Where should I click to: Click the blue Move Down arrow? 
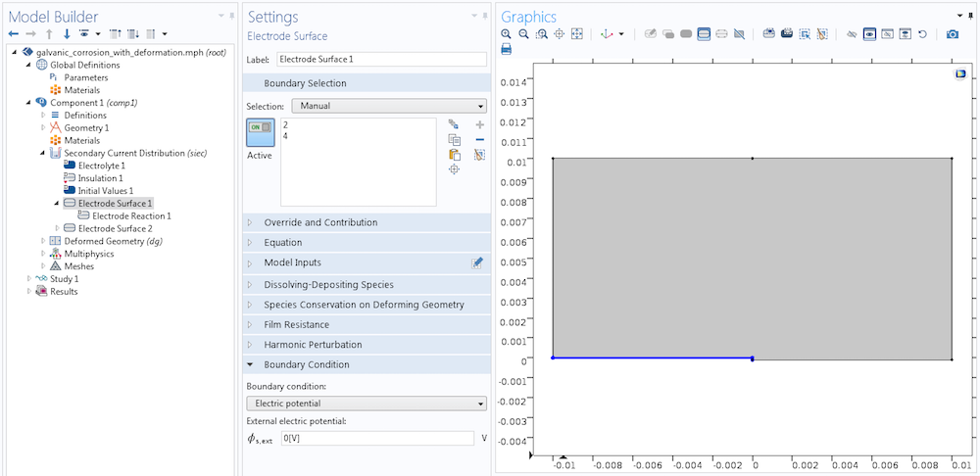coord(67,34)
